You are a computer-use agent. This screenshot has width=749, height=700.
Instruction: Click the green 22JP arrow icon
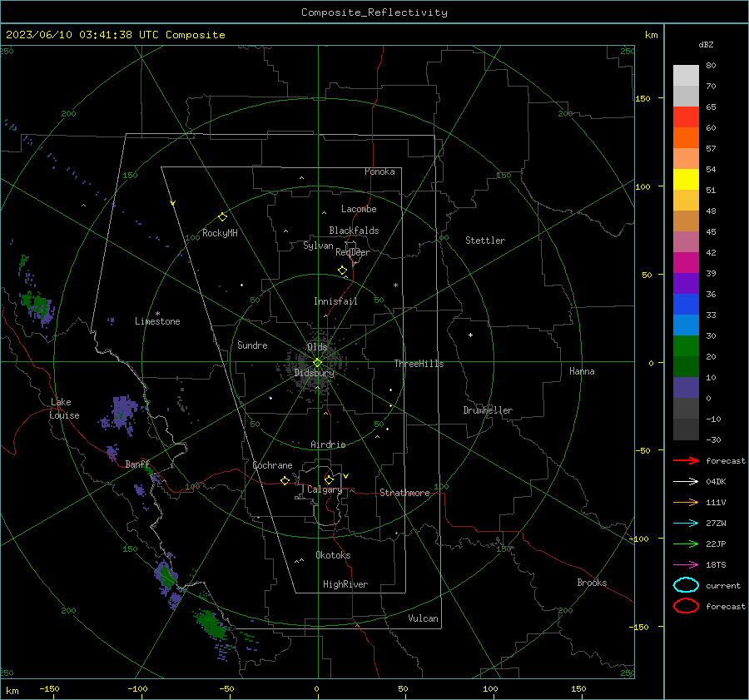[x=686, y=544]
